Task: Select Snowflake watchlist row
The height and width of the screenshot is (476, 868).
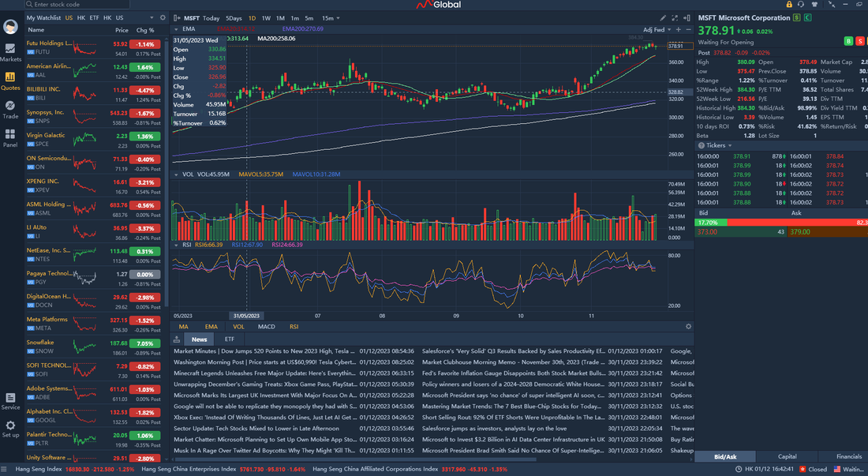Action: coord(94,347)
